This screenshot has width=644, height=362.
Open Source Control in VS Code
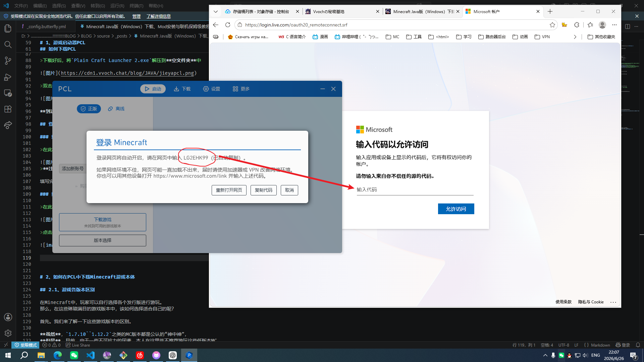click(8, 61)
